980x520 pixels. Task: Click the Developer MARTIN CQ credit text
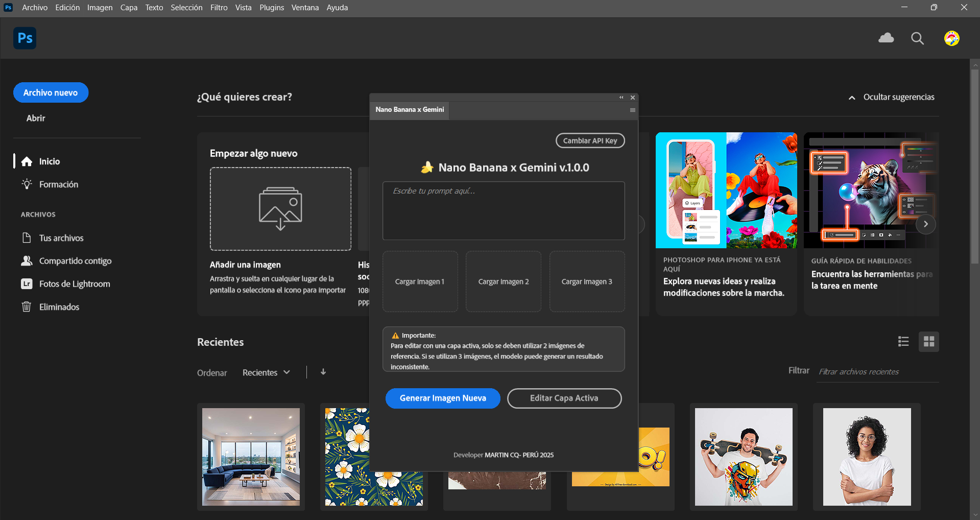coord(504,455)
